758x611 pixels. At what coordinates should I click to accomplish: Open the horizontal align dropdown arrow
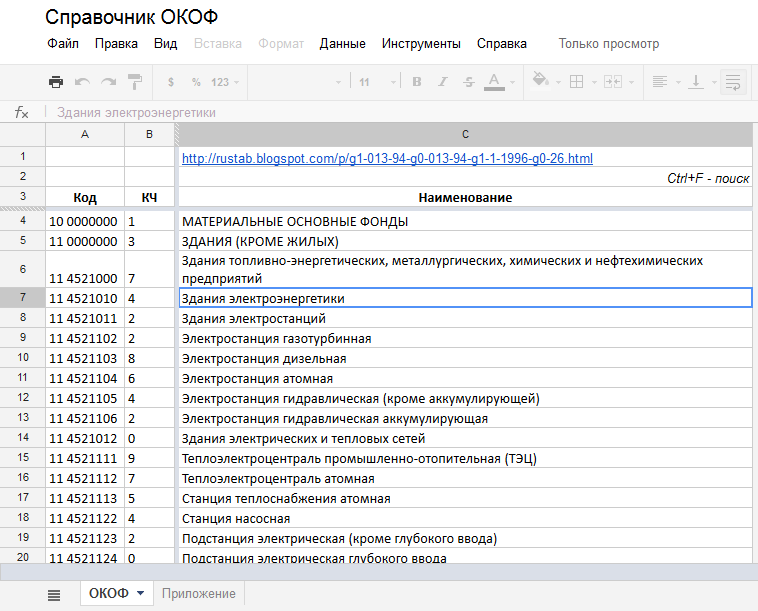678,83
